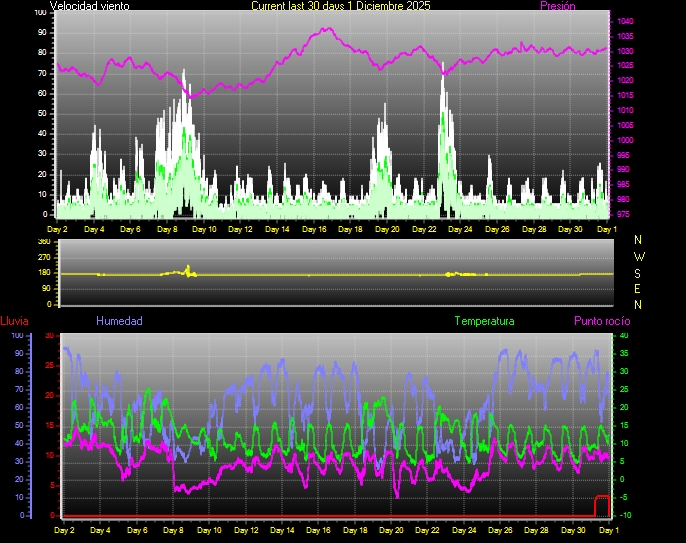Click the pressure line peak near Day 16
686x543 pixels.
(325, 30)
